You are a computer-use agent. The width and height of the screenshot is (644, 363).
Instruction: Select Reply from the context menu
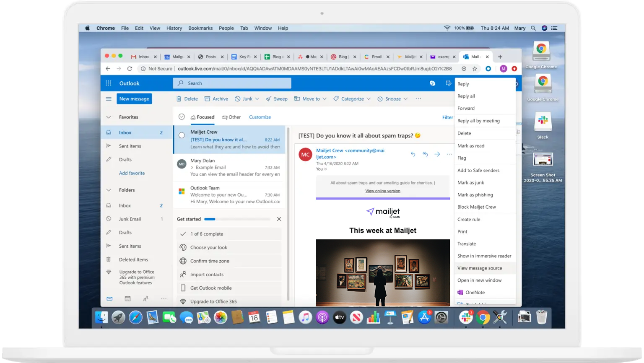pos(485,84)
